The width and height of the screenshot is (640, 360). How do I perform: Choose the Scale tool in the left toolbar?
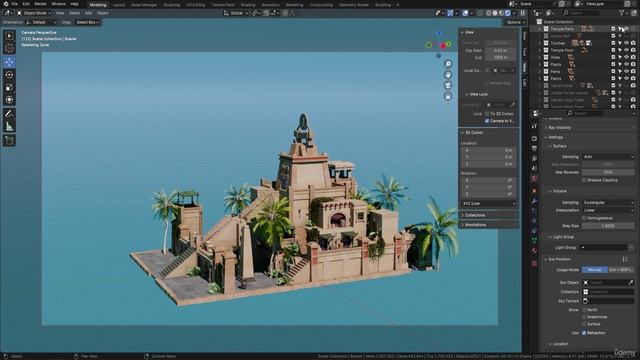tap(9, 87)
